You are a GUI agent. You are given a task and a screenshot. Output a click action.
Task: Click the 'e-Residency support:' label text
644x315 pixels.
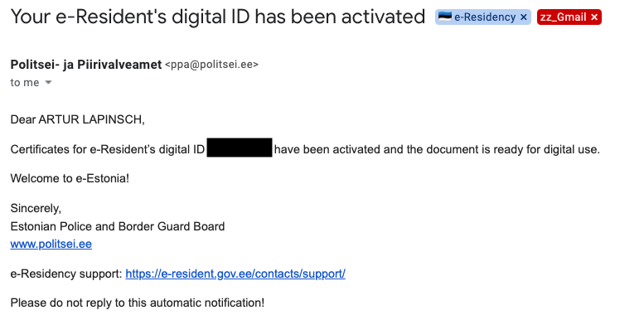click(x=66, y=274)
